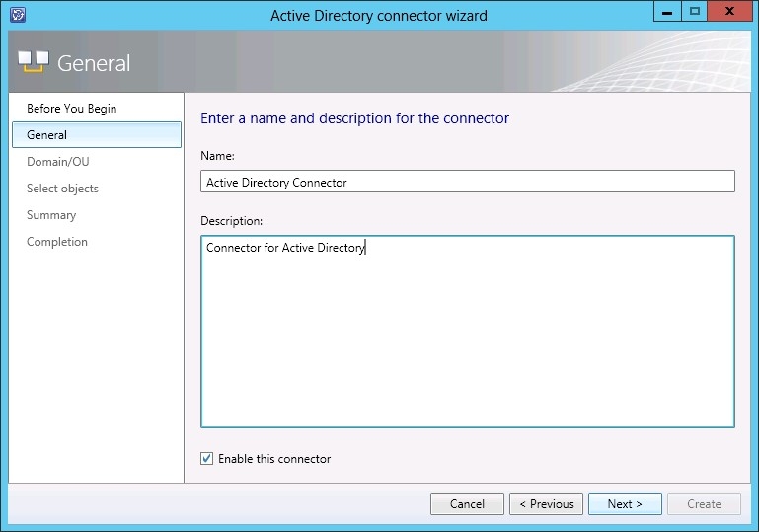This screenshot has height=532, width=759.
Task: Click the 'Enter a name and description' heading
Action: [354, 118]
